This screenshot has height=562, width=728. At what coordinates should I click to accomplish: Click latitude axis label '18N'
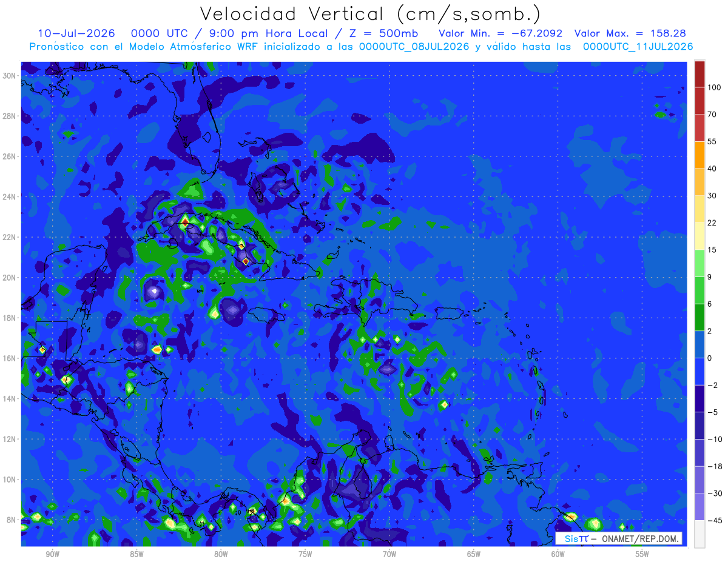(9, 318)
